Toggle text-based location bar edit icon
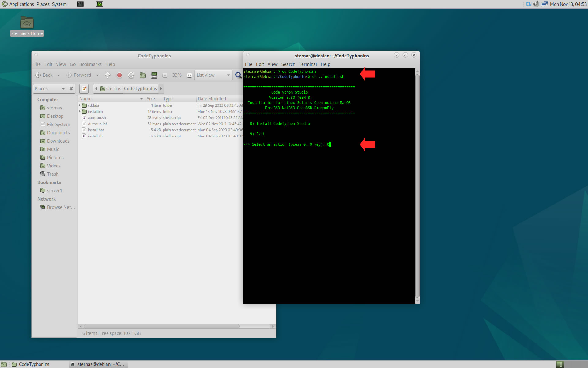Viewport: 588px width, 368px height. (x=84, y=89)
